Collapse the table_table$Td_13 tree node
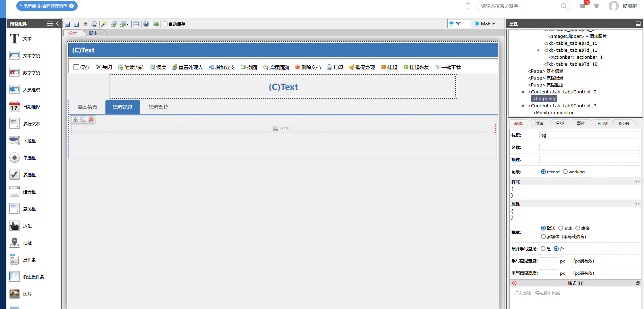The height and width of the screenshot is (309, 644). pyautogui.click(x=539, y=50)
